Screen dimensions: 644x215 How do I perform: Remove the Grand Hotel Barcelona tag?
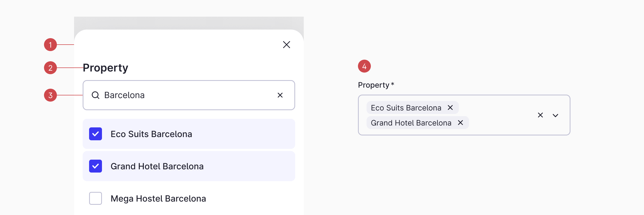click(x=460, y=123)
